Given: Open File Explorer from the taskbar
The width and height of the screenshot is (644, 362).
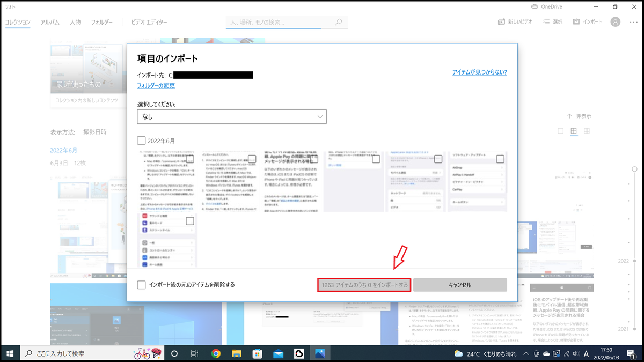Looking at the screenshot, I should (x=237, y=353).
